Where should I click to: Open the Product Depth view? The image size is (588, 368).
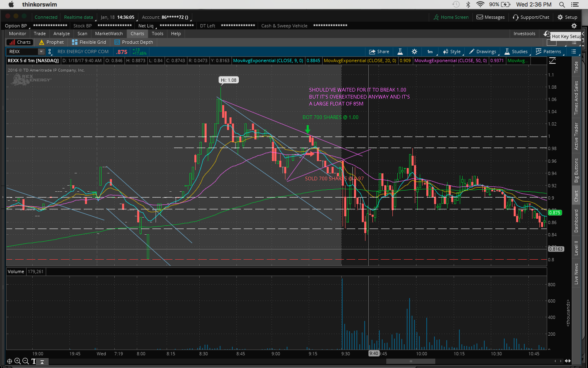(134, 42)
